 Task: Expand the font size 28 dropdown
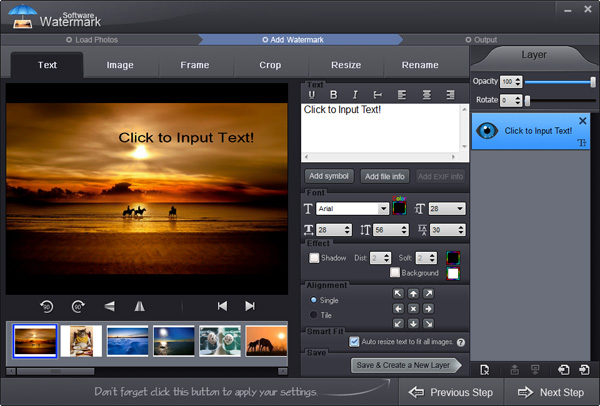pyautogui.click(x=460, y=208)
